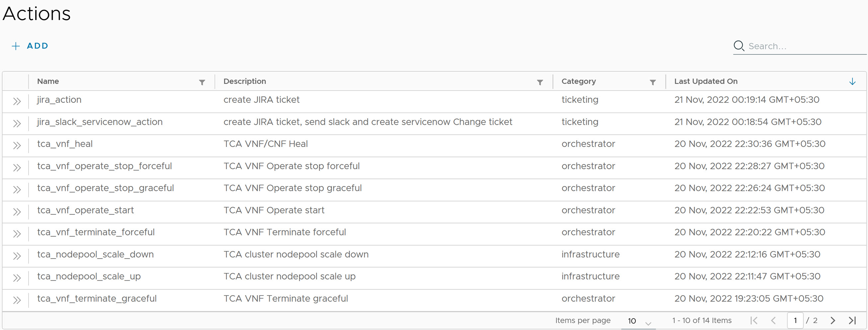868x330 pixels.
Task: Expand the tca_vnf_operate_start row
Action: [x=17, y=212]
